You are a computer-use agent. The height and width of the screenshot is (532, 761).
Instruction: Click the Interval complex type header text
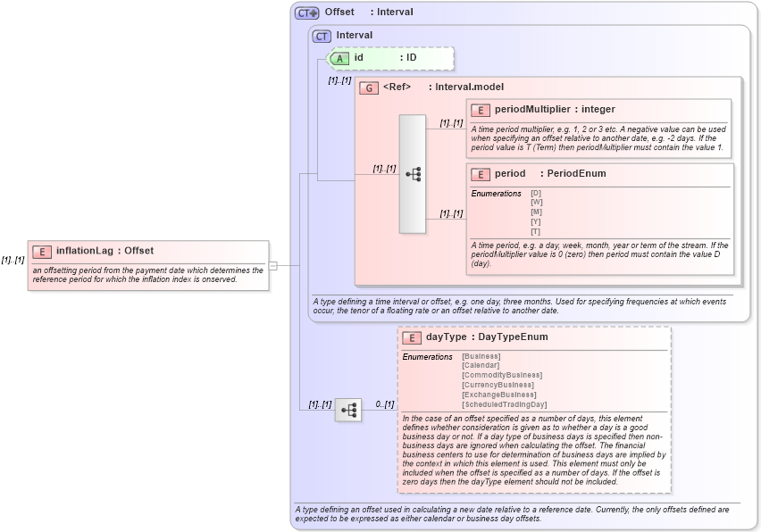tap(355, 36)
